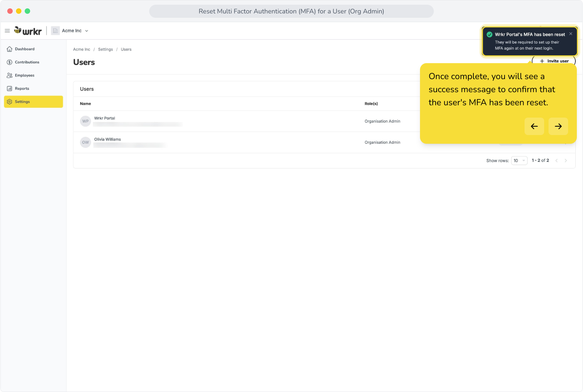The height and width of the screenshot is (392, 583).
Task: Click the Invite user button
Action: tap(554, 61)
